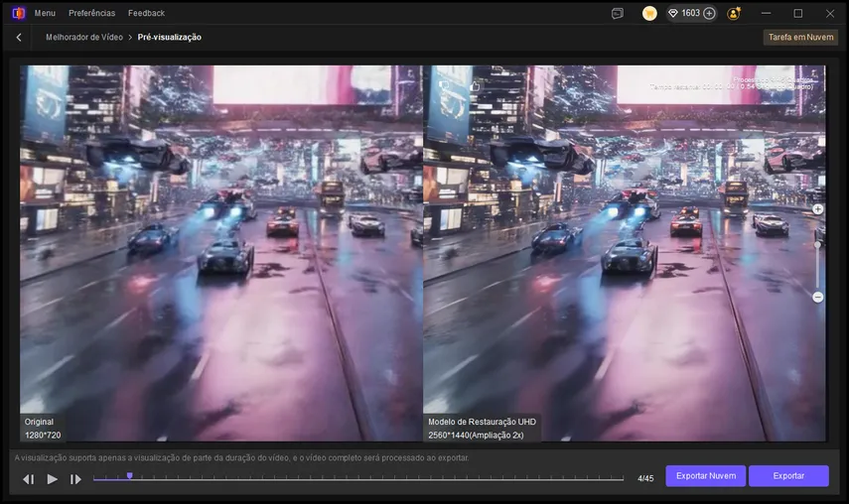Click the back arrow in the breadcrumb bar
This screenshot has height=504, width=849.
19,37
